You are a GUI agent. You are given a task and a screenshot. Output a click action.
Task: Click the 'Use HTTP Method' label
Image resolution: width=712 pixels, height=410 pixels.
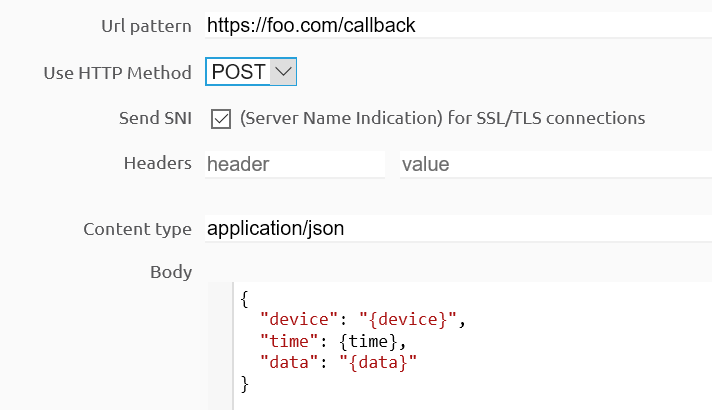(x=118, y=72)
